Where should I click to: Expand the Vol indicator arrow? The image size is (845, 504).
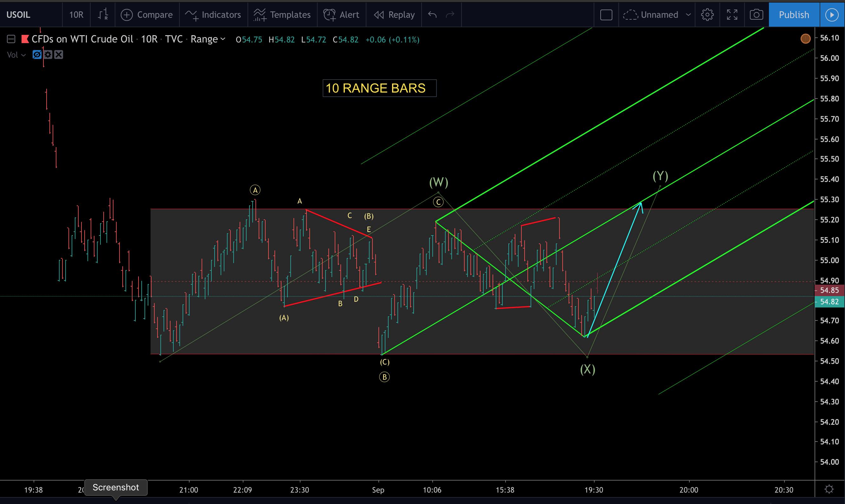[23, 55]
